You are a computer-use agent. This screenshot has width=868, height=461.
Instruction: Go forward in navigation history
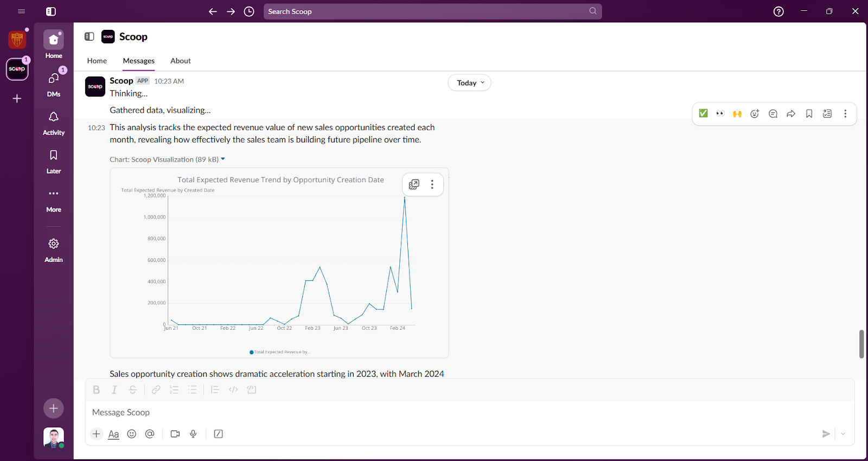(x=231, y=11)
